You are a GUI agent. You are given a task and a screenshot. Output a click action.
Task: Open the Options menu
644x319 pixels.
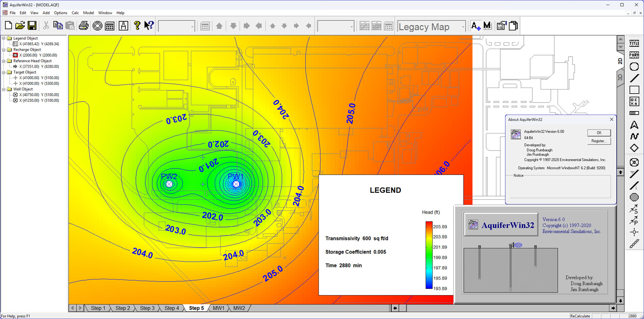[x=60, y=13]
